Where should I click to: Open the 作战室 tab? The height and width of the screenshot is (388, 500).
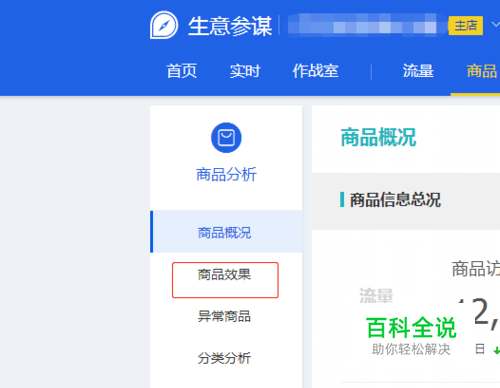315,71
